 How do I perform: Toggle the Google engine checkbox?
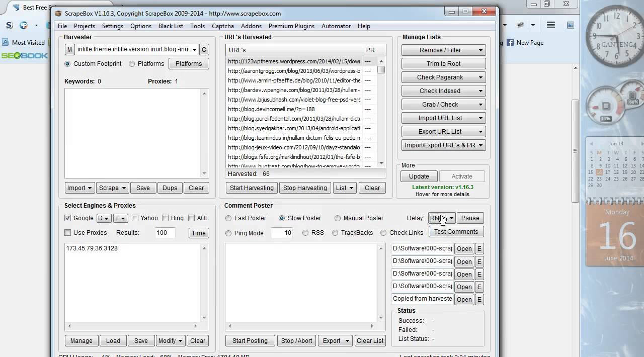click(67, 218)
